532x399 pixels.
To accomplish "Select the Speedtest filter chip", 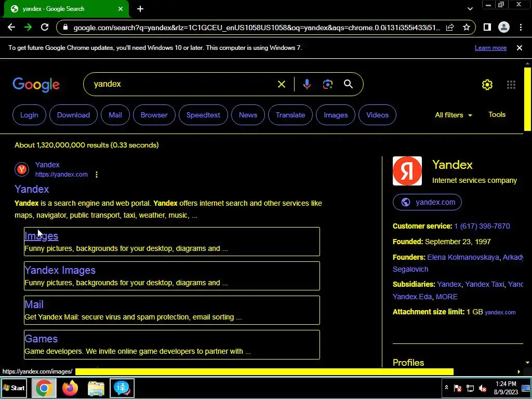I will click(x=203, y=115).
